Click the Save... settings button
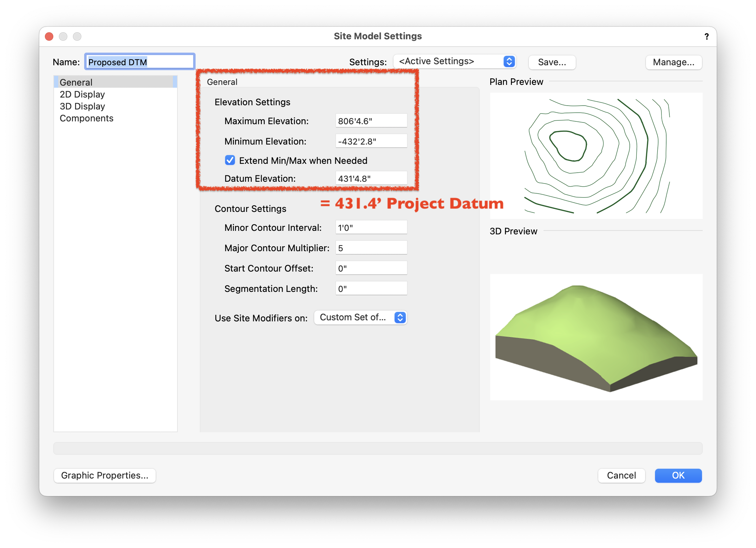Image resolution: width=756 pixels, height=548 pixels. coord(552,62)
